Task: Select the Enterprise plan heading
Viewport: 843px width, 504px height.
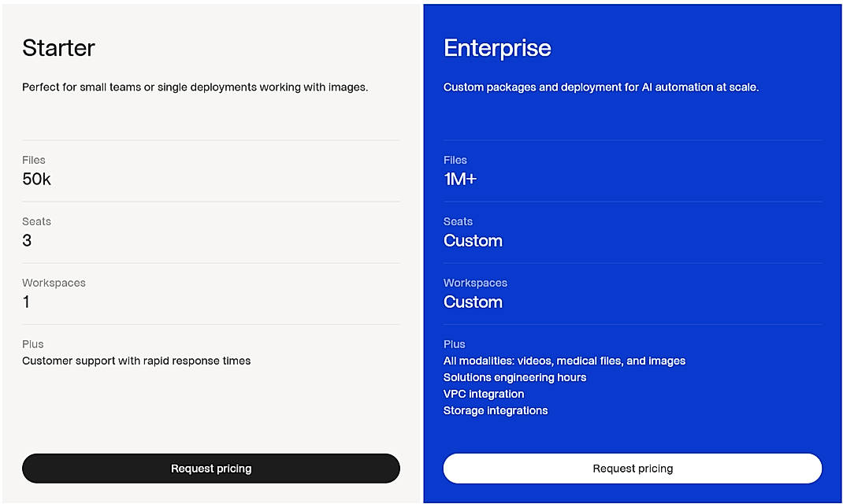Action: click(497, 49)
